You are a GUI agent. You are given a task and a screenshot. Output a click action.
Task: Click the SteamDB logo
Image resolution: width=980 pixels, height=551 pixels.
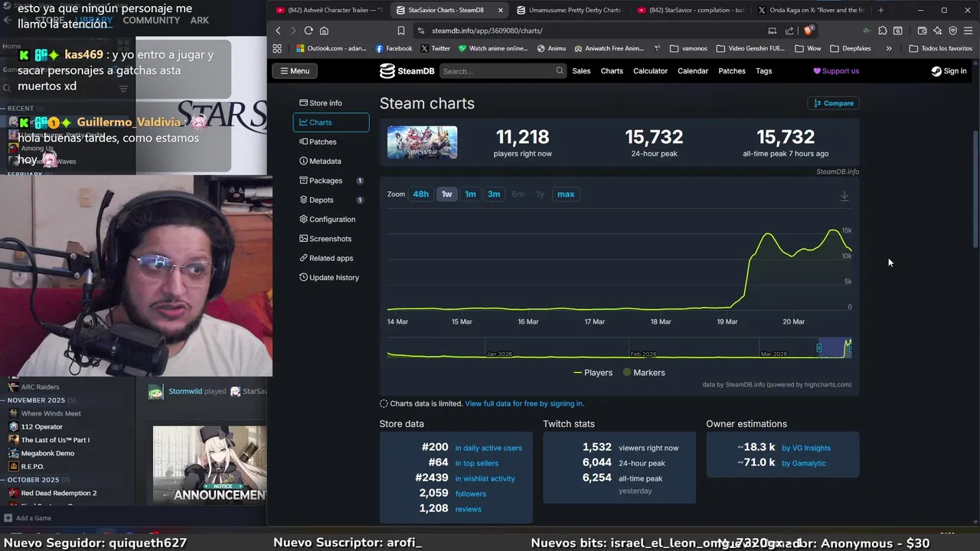coord(407,71)
